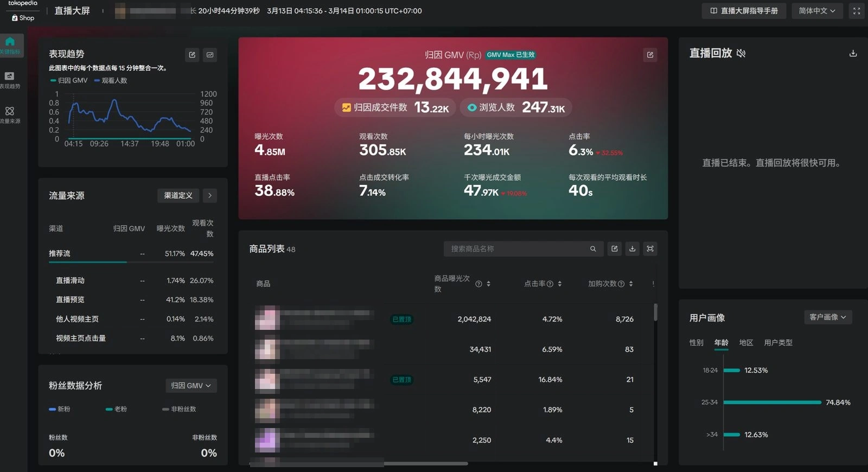Open the 客户画像 dropdown
Viewport: 868px width, 472px height.
(828, 317)
